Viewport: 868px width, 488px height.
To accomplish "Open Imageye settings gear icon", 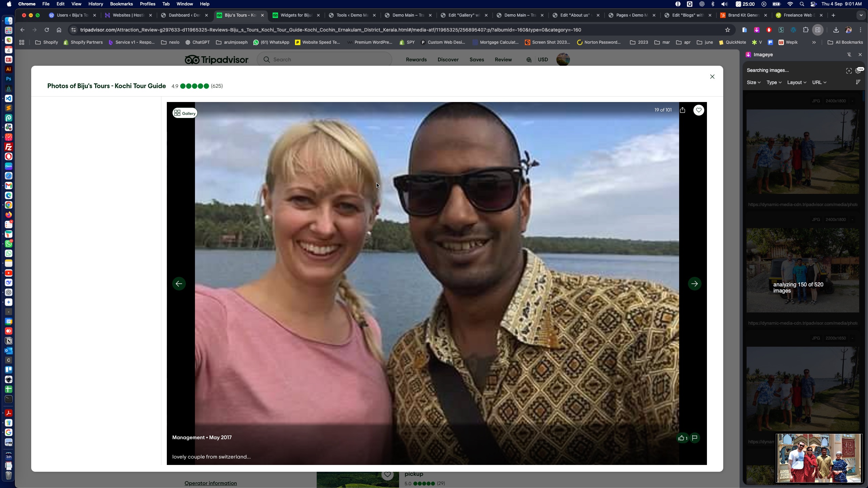I will [859, 70].
